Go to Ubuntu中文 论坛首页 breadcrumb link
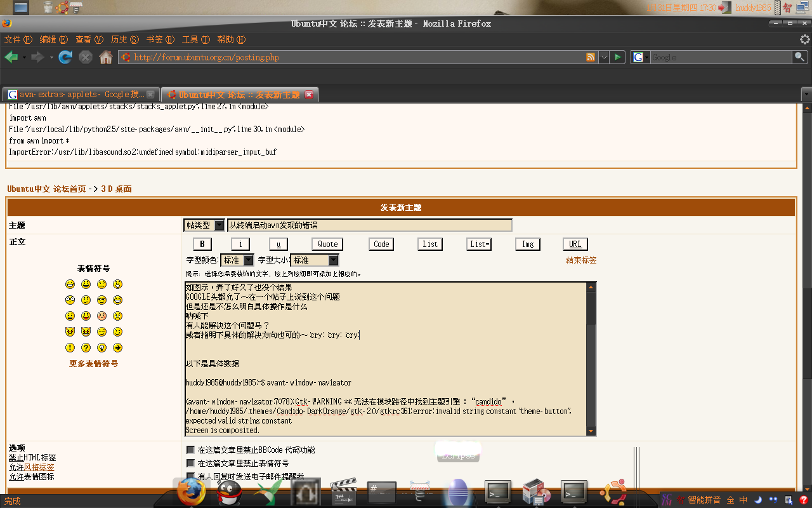The width and height of the screenshot is (812, 508). click(x=46, y=189)
